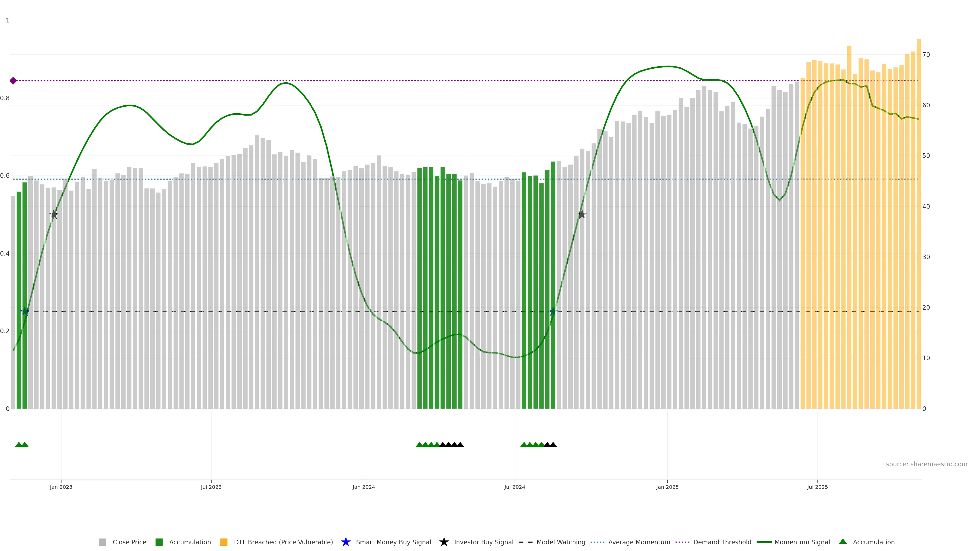Image resolution: width=980 pixels, height=551 pixels.
Task: Click the green Accumulation bar swatch in legend
Action: pos(159,542)
